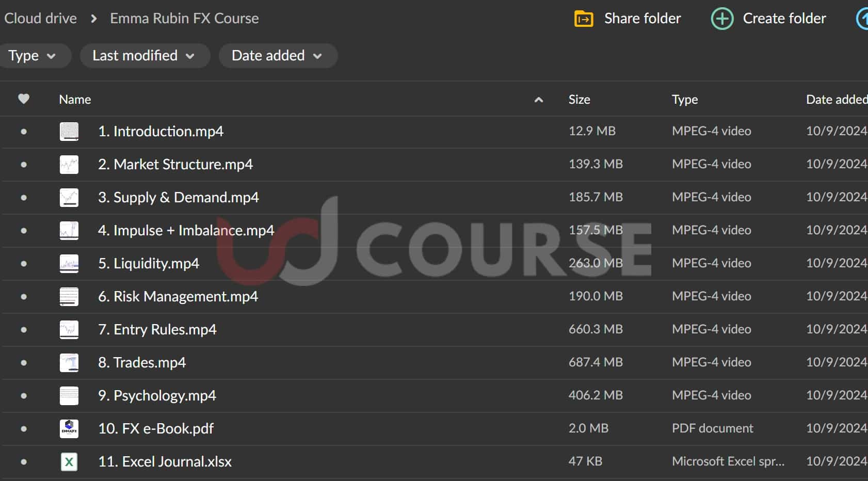Open the Type filter dropdown
The image size is (868, 481).
pyautogui.click(x=32, y=56)
